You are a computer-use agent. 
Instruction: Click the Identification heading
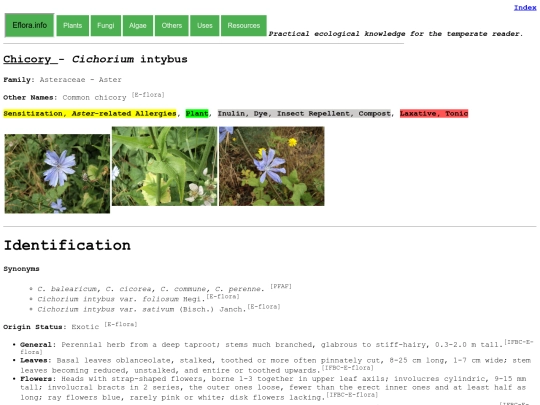coord(67,245)
